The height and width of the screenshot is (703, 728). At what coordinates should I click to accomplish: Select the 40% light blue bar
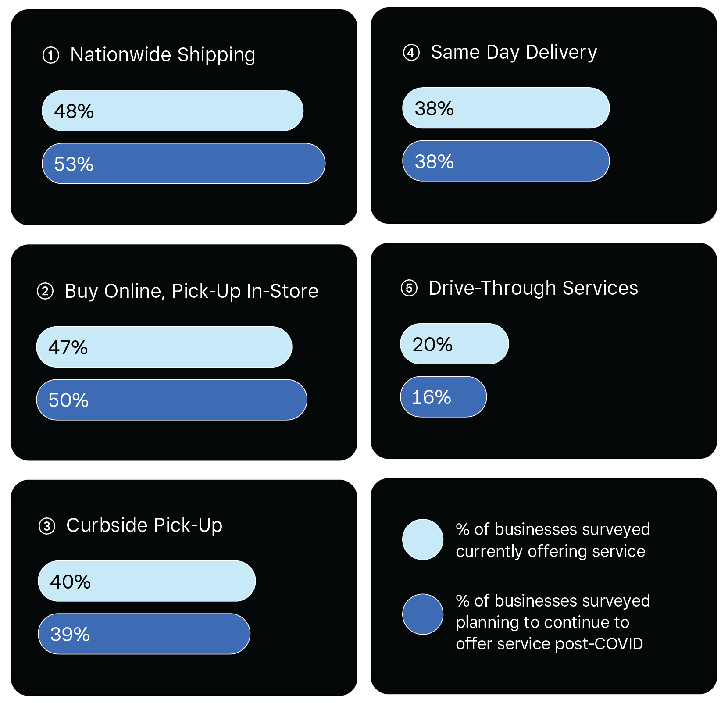[x=147, y=581]
